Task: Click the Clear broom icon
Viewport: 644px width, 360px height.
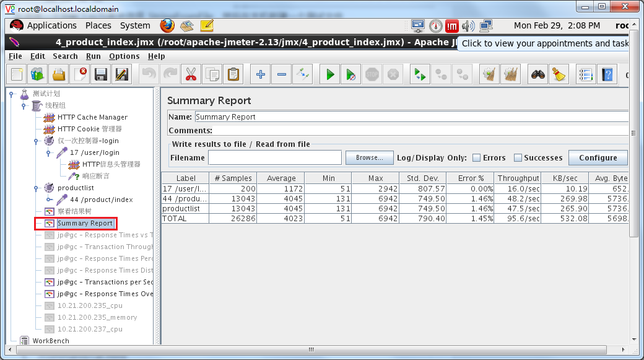Action: coord(489,74)
